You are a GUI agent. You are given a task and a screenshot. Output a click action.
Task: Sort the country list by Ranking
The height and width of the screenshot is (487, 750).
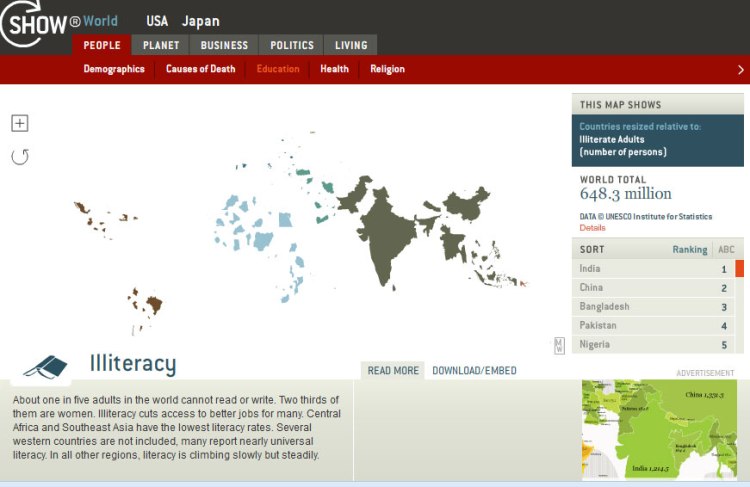(689, 249)
